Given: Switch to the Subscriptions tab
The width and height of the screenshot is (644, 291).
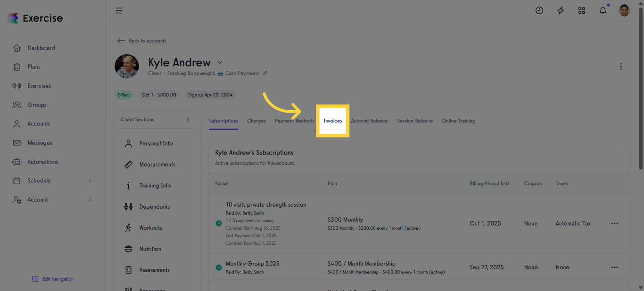Looking at the screenshot, I should 223,121.
